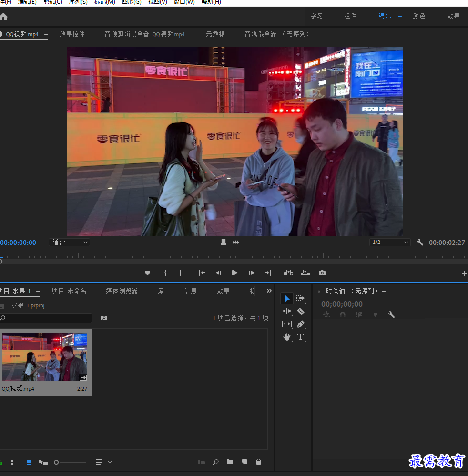Switch to the 音轨混合器 tab
Screen dimensions: 468x476
point(277,34)
